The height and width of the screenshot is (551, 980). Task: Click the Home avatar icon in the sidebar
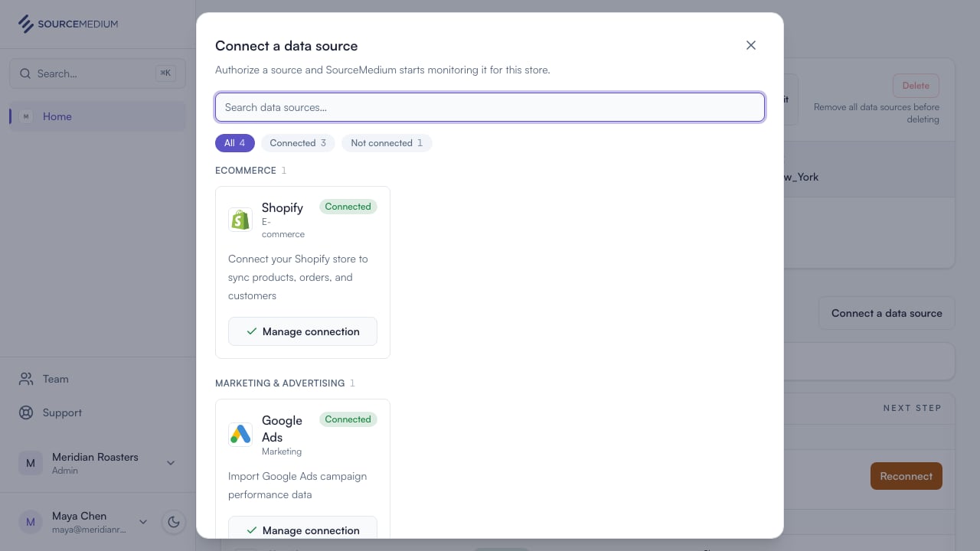(26, 116)
